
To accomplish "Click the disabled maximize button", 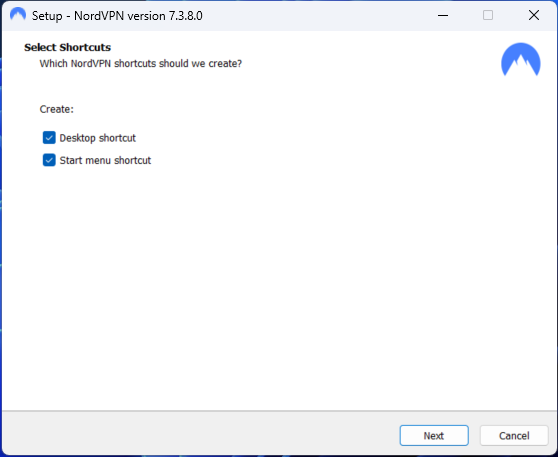I will coord(488,15).
